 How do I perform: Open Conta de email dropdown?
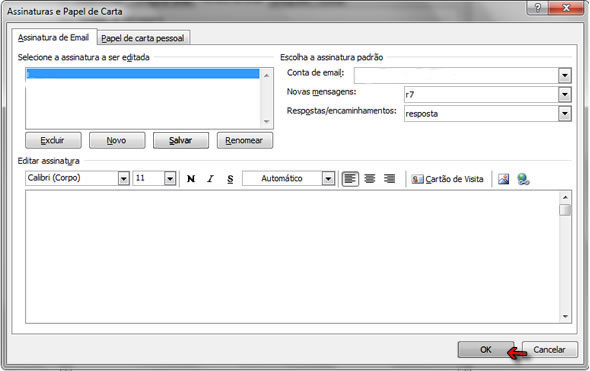[x=564, y=76]
